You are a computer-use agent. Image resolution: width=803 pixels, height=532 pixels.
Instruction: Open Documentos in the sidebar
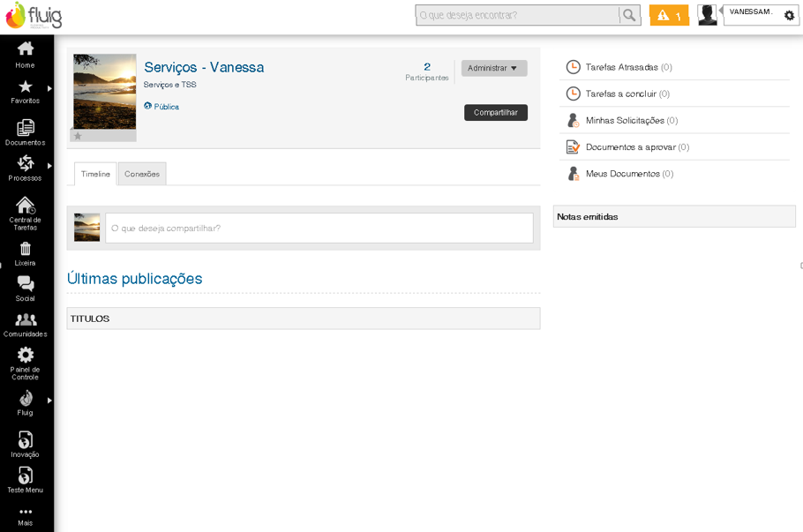tap(25, 131)
